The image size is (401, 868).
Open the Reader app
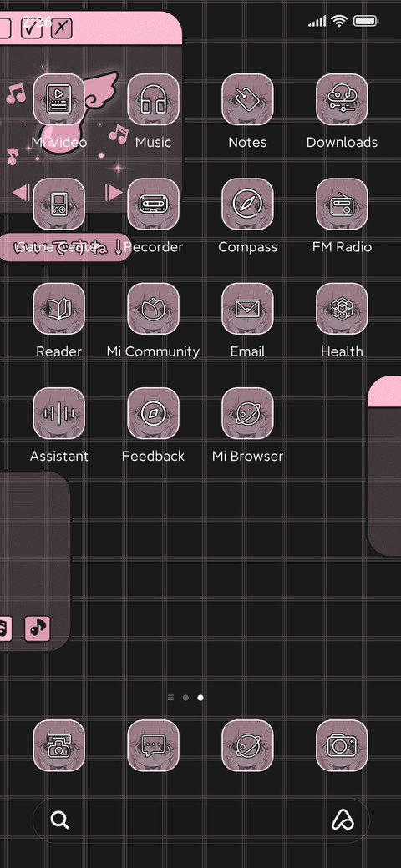coord(58,309)
